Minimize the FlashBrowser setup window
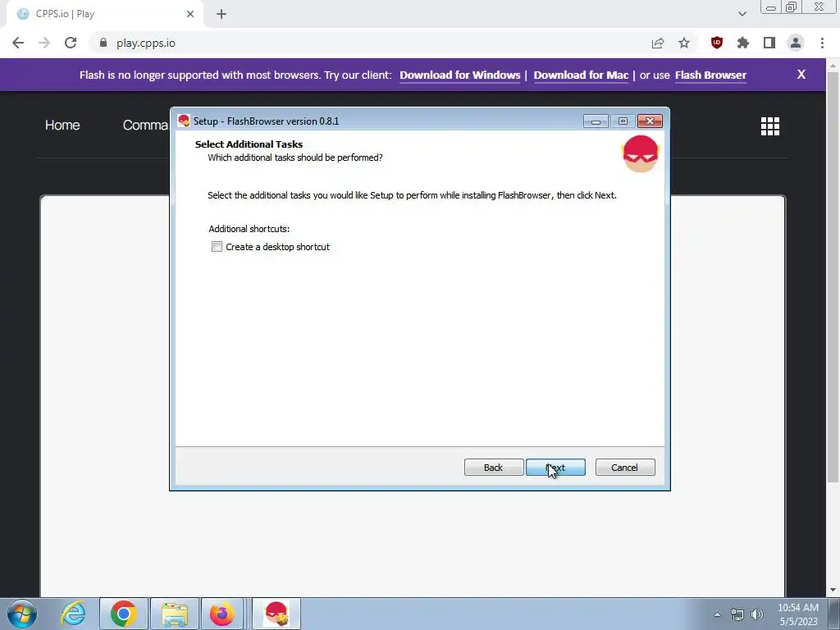840x630 pixels. pos(596,121)
